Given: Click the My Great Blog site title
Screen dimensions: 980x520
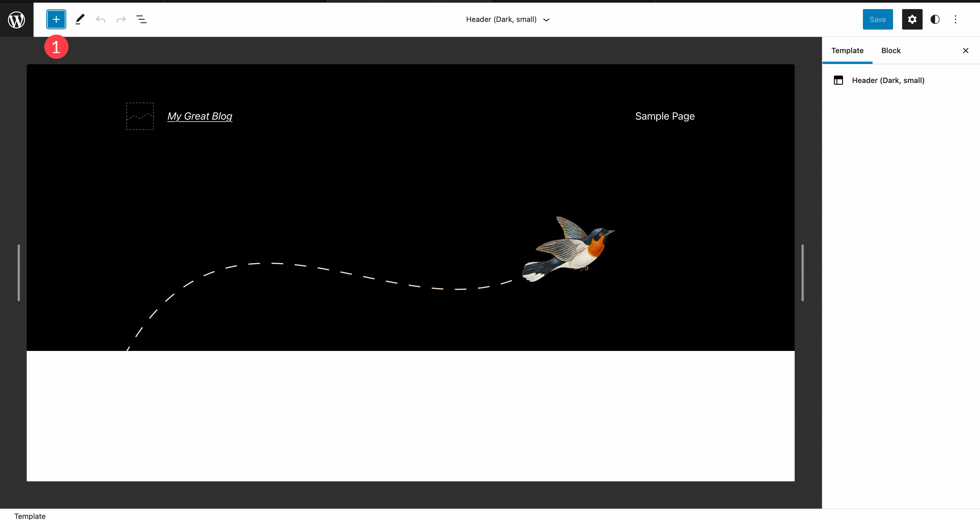Looking at the screenshot, I should coord(200,116).
